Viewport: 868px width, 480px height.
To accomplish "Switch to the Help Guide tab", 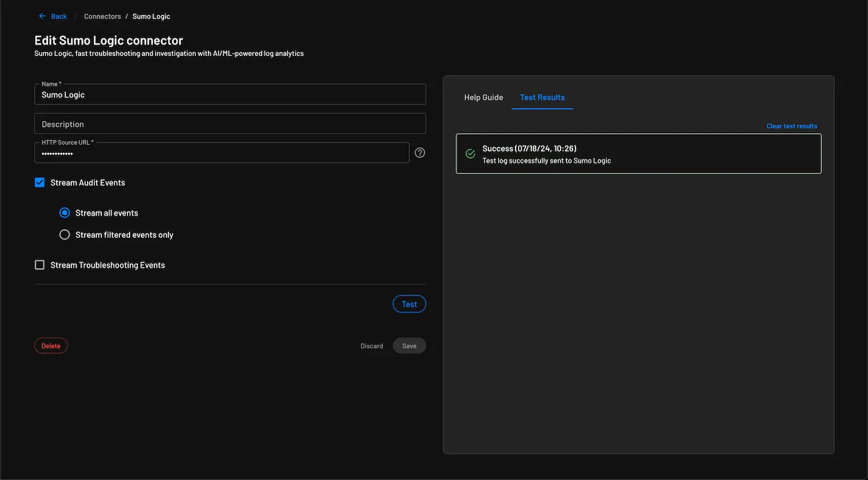I will (x=483, y=98).
